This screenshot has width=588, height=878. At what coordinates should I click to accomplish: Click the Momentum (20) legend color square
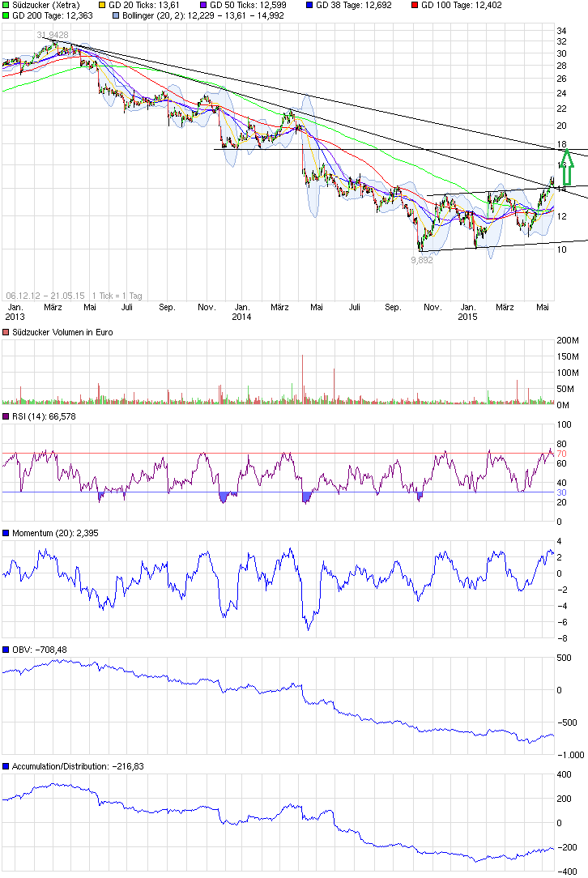coord(6,533)
